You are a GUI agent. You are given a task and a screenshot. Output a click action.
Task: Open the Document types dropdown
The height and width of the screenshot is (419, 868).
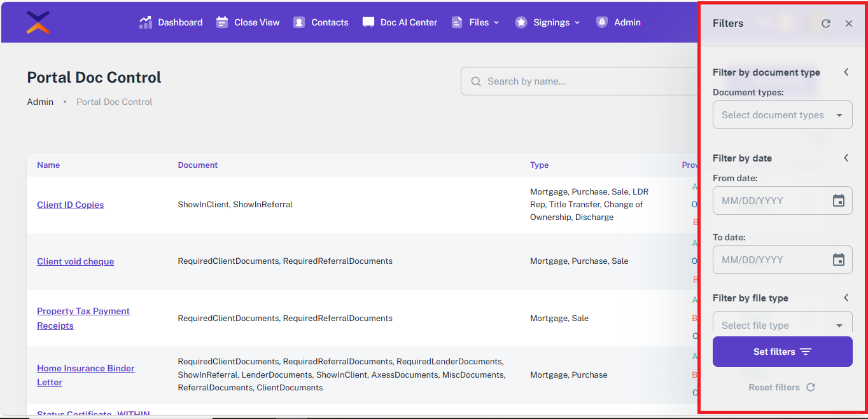782,115
